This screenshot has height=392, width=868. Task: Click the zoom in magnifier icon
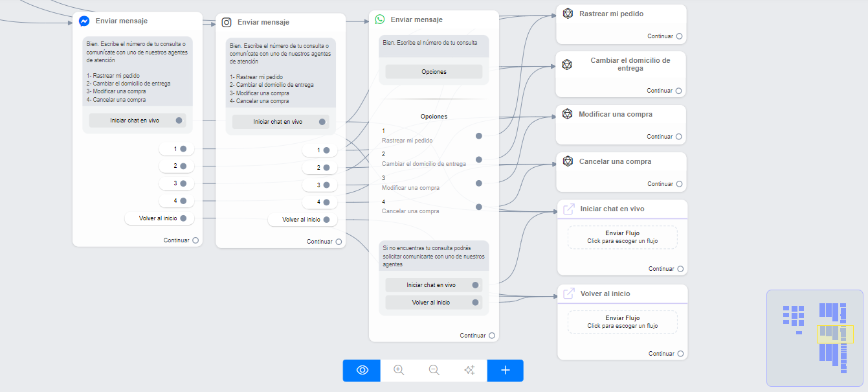[x=399, y=370]
